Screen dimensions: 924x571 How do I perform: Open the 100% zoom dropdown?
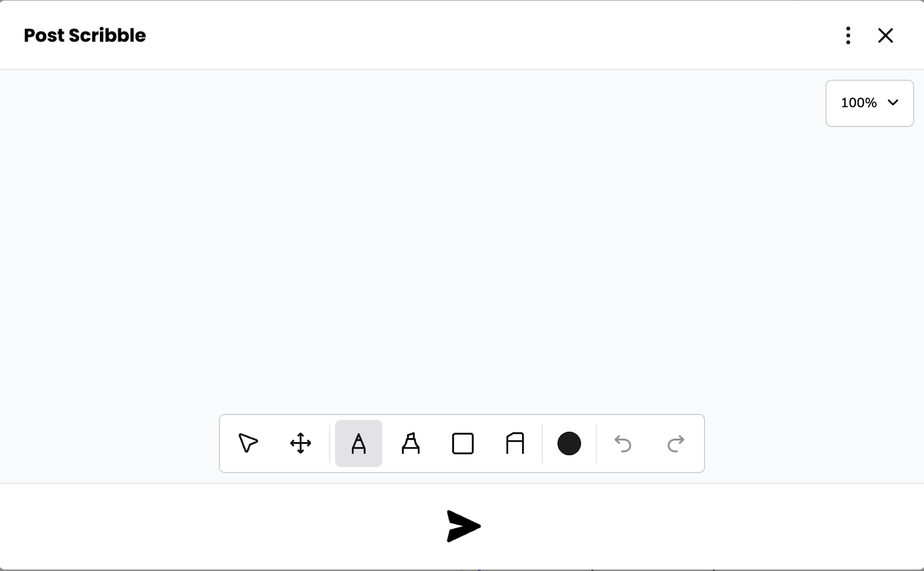869,103
